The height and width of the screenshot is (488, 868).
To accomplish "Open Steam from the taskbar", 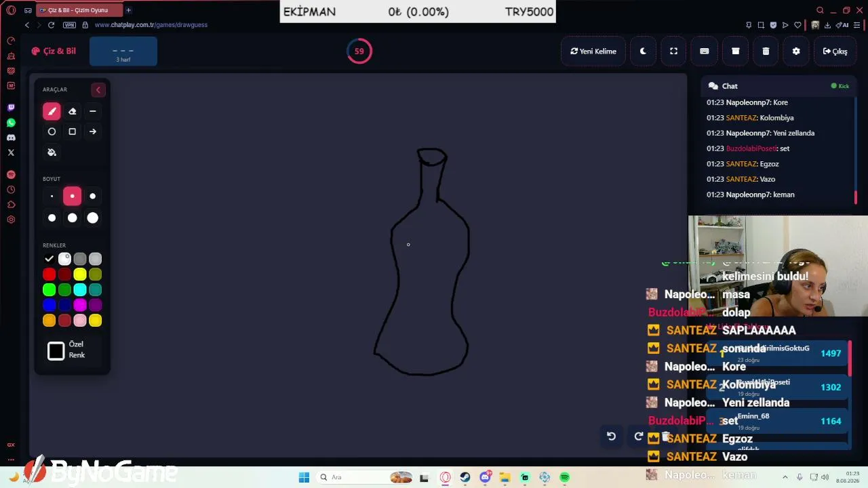I will tap(465, 477).
